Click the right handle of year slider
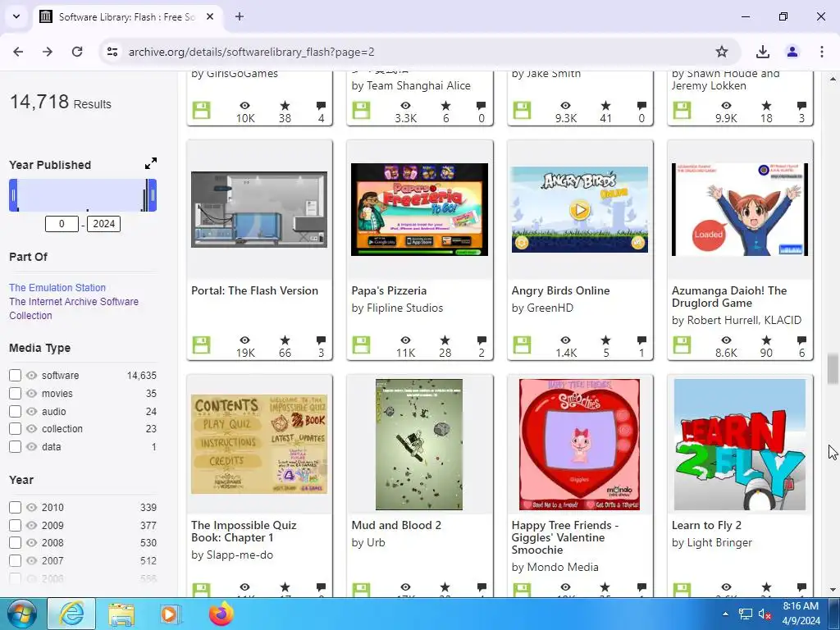Screen dimensions: 840x630 click(153, 195)
